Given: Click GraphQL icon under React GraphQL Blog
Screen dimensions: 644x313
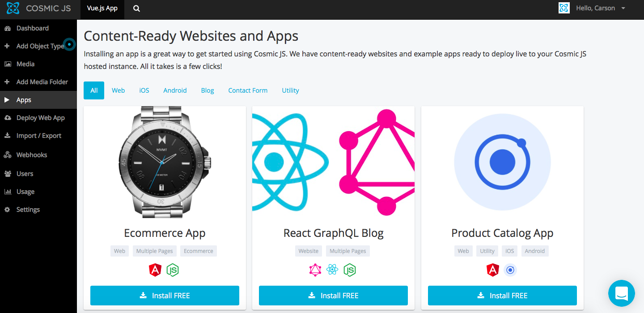Looking at the screenshot, I should (315, 270).
